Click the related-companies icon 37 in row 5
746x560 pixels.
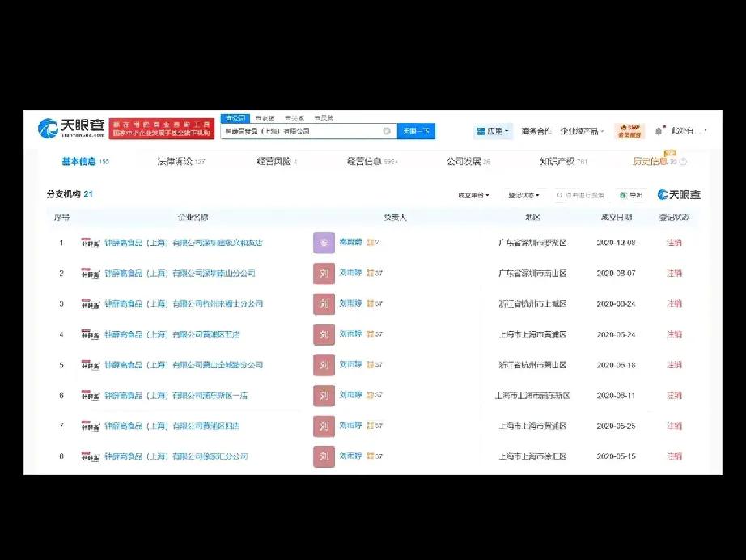click(375, 365)
